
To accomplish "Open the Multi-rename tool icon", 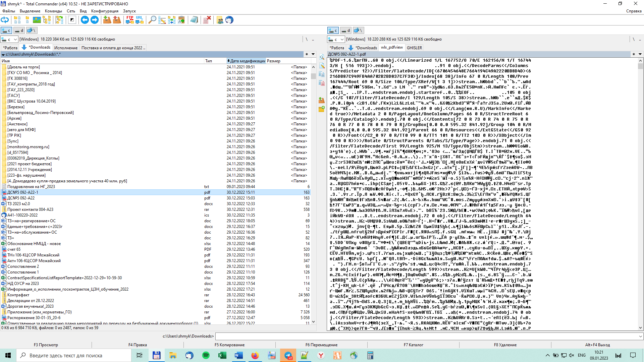I will (x=162, y=20).
